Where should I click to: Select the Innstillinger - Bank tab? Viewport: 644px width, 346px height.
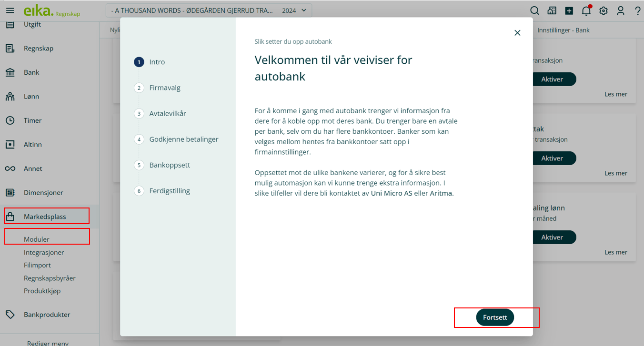563,30
